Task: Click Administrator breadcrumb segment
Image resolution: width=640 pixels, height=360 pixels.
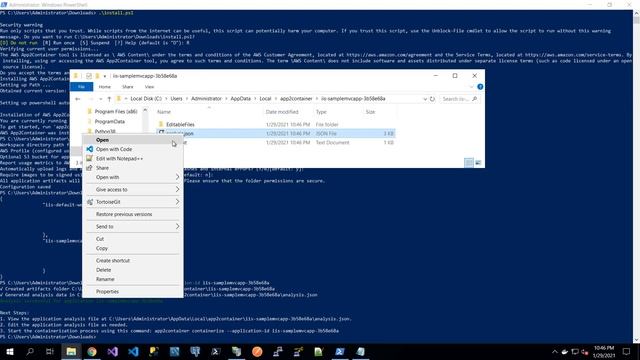Action: click(x=206, y=99)
